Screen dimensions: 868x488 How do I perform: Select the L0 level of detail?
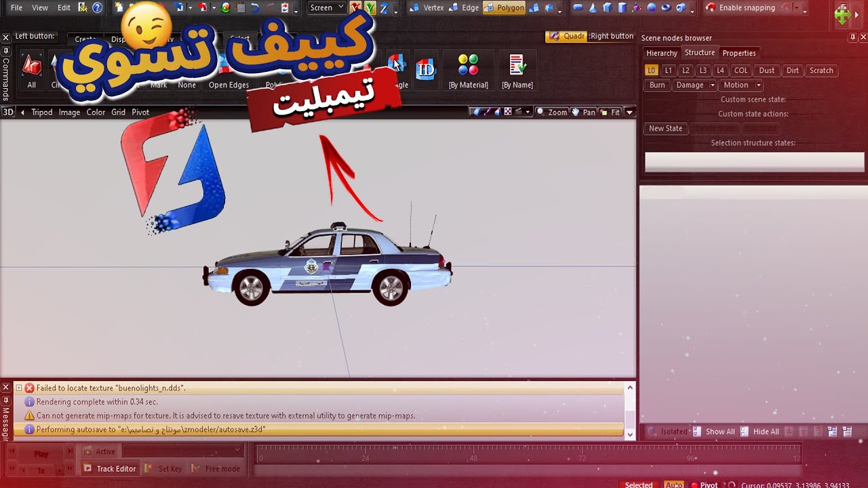pyautogui.click(x=651, y=70)
